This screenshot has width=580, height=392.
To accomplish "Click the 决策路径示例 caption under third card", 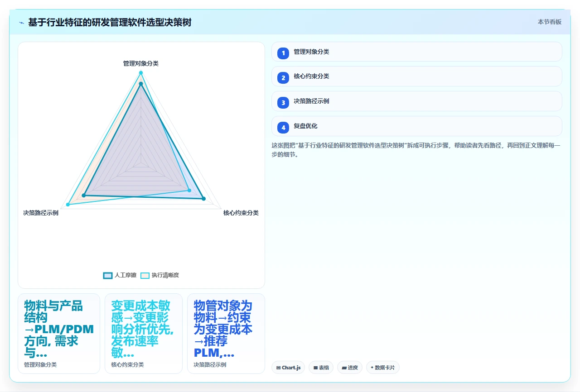I will tap(210, 365).
